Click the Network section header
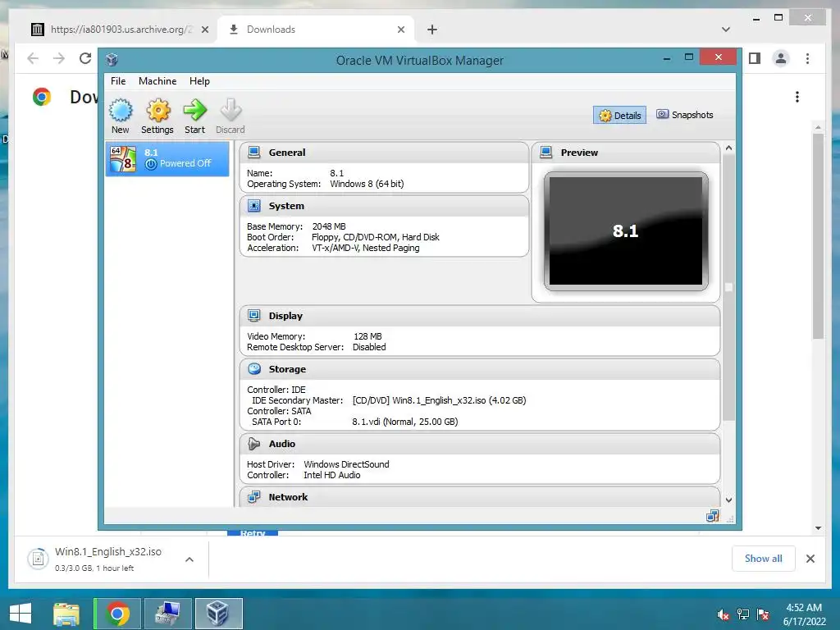The height and width of the screenshot is (630, 840). 479,496
